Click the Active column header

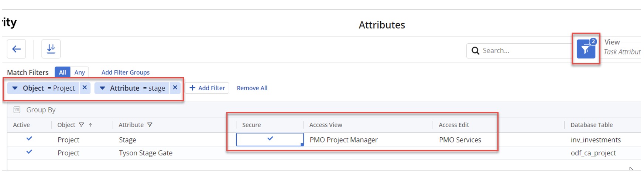pyautogui.click(x=21, y=125)
